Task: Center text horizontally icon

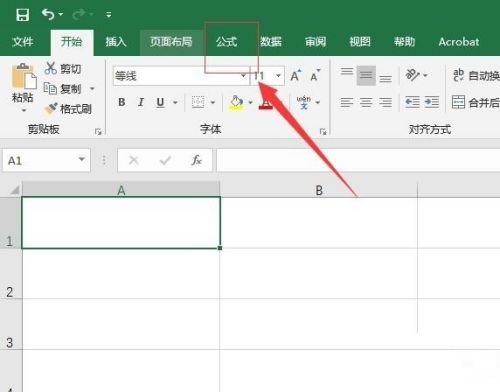Action: click(x=366, y=102)
